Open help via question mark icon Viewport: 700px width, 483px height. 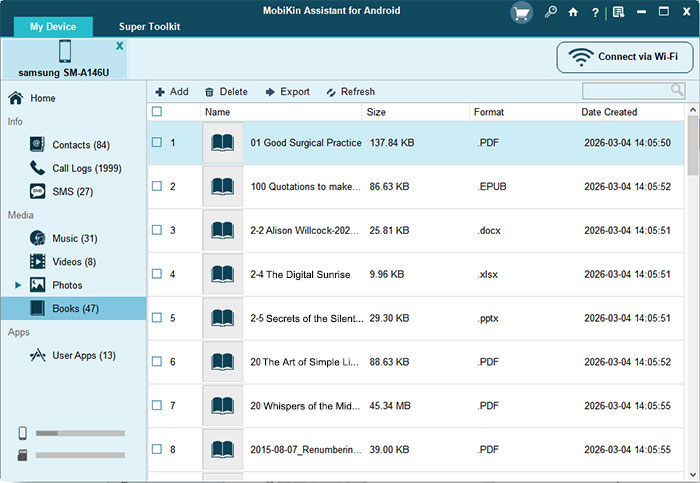(x=596, y=13)
